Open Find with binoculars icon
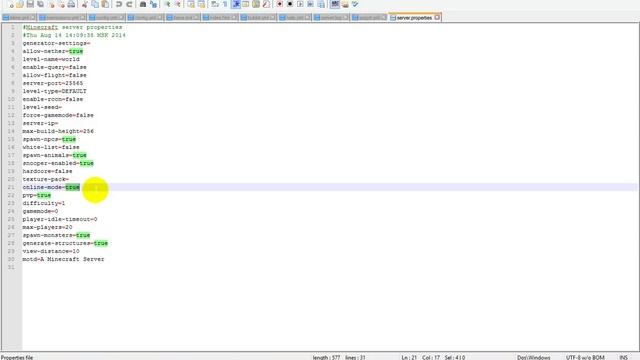 (x=143, y=4)
